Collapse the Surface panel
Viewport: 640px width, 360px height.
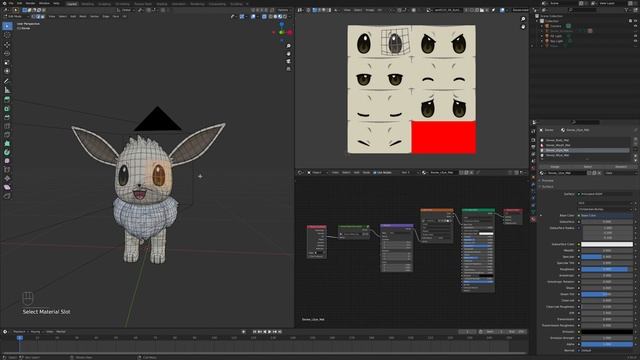tap(548, 187)
